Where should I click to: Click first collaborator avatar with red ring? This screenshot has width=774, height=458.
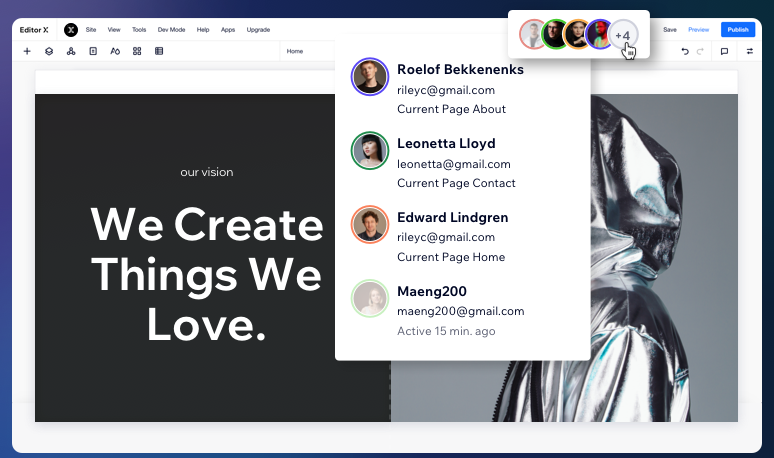(x=531, y=35)
